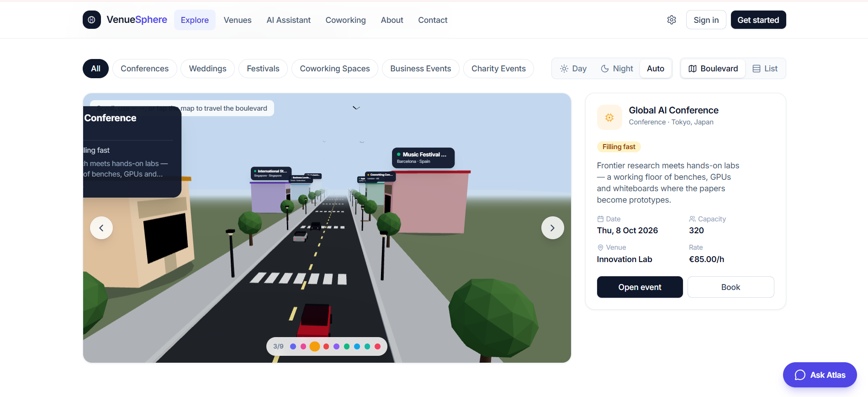This screenshot has width=868, height=397.
Task: Filter events by Business Events
Action: pos(421,69)
